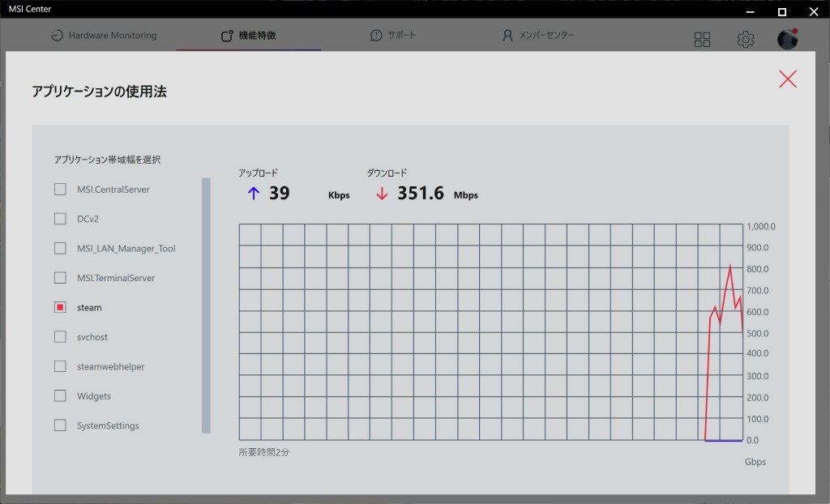Click the red download arrow icon
The image size is (830, 504).
click(382, 194)
